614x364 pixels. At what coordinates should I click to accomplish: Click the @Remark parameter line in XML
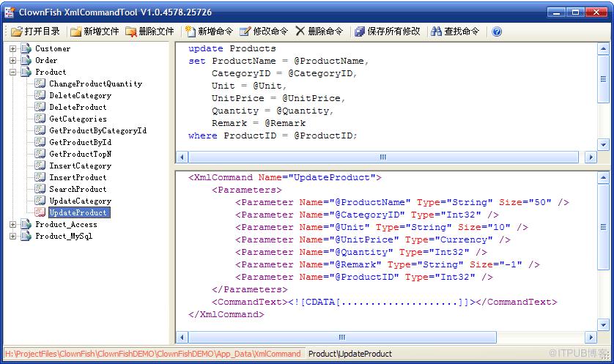click(388, 265)
